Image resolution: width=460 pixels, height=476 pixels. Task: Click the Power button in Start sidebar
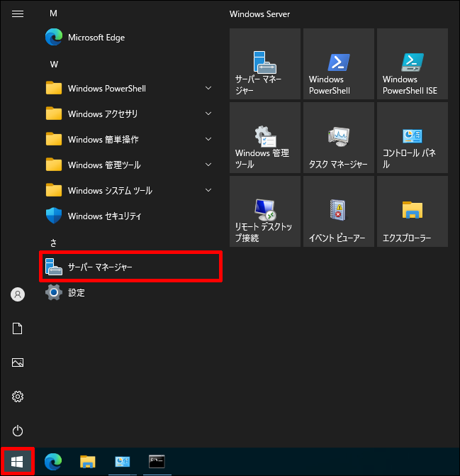coord(18,431)
